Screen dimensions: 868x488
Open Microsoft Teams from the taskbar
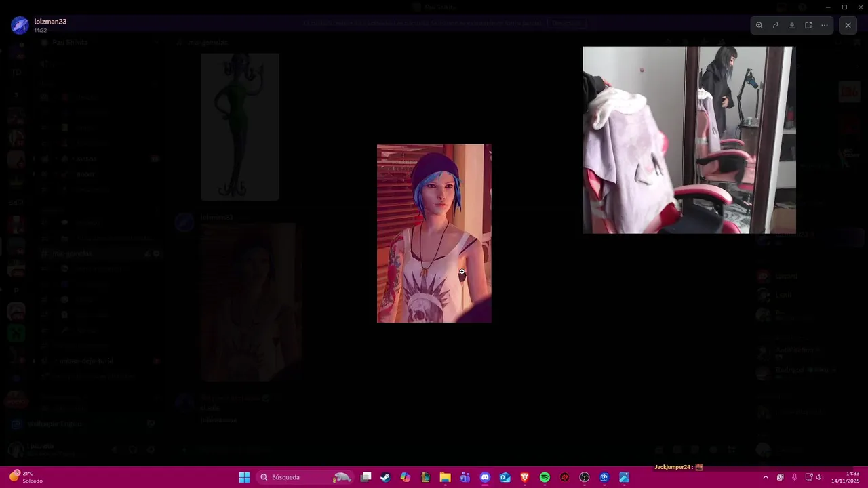pos(465,477)
